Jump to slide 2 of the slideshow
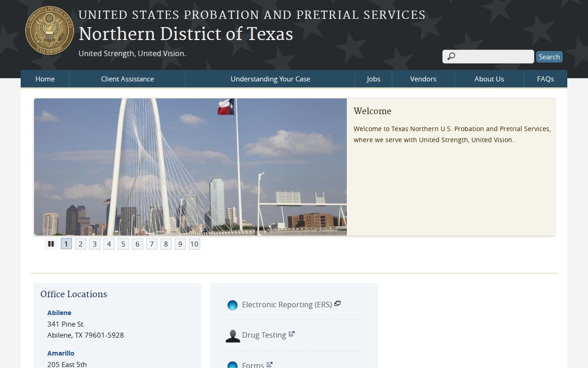This screenshot has width=588, height=368. (x=80, y=244)
